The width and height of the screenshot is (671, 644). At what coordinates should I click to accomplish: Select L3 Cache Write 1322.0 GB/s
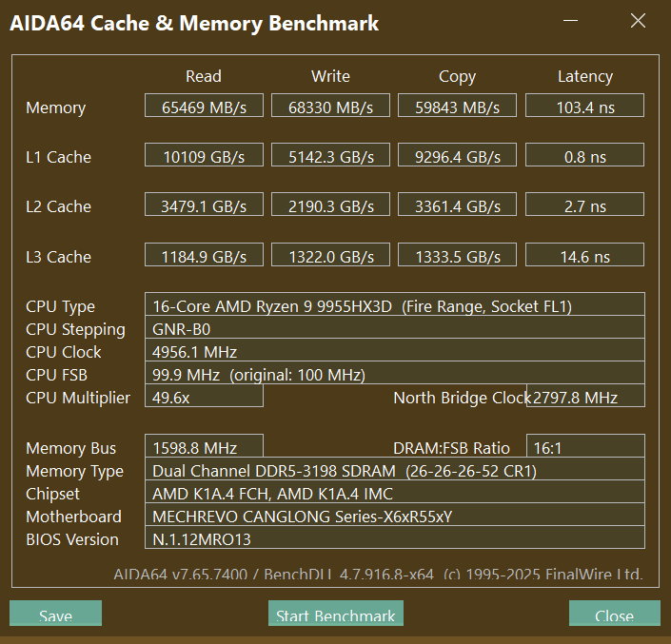330,255
